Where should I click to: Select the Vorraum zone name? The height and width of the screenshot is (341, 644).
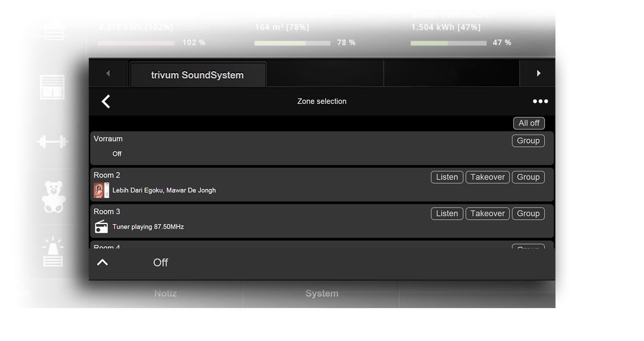coord(108,139)
